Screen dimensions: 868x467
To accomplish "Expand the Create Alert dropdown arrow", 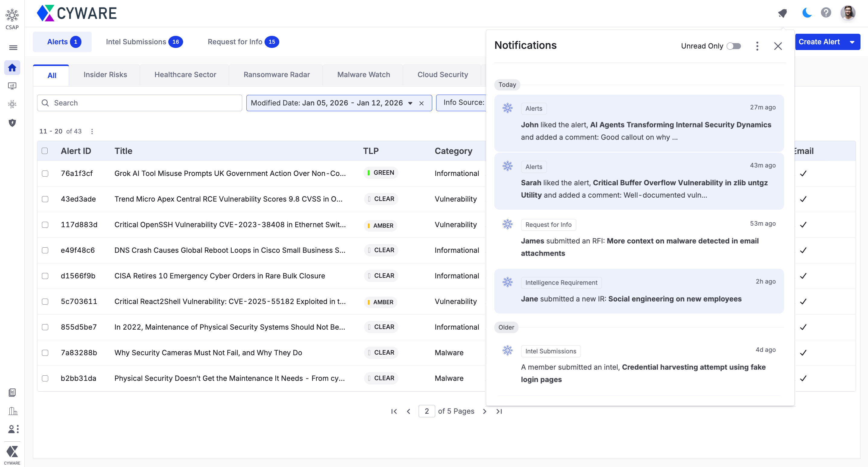I will click(853, 42).
